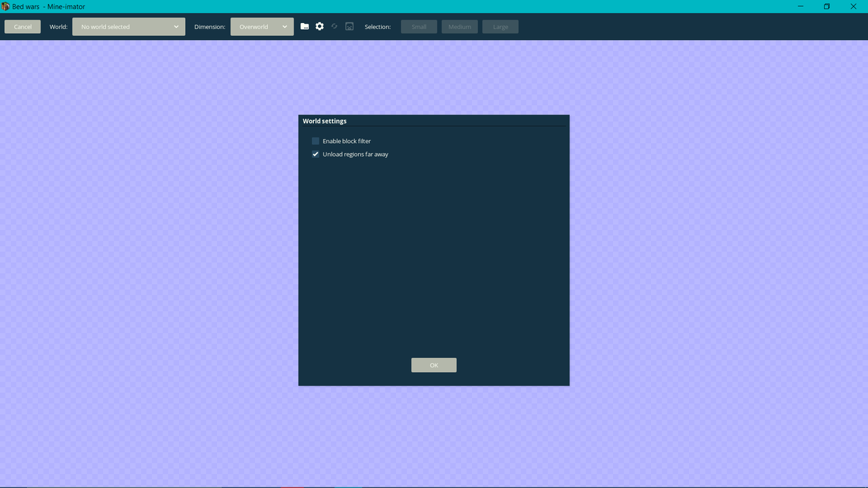Choose the Medium selection size
Image resolution: width=868 pixels, height=488 pixels.
tap(459, 26)
